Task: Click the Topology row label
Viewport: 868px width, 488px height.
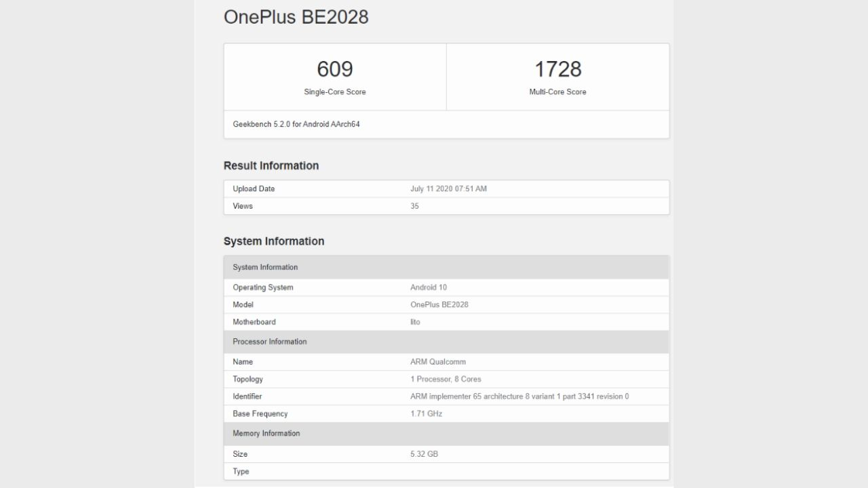Action: pyautogui.click(x=248, y=380)
